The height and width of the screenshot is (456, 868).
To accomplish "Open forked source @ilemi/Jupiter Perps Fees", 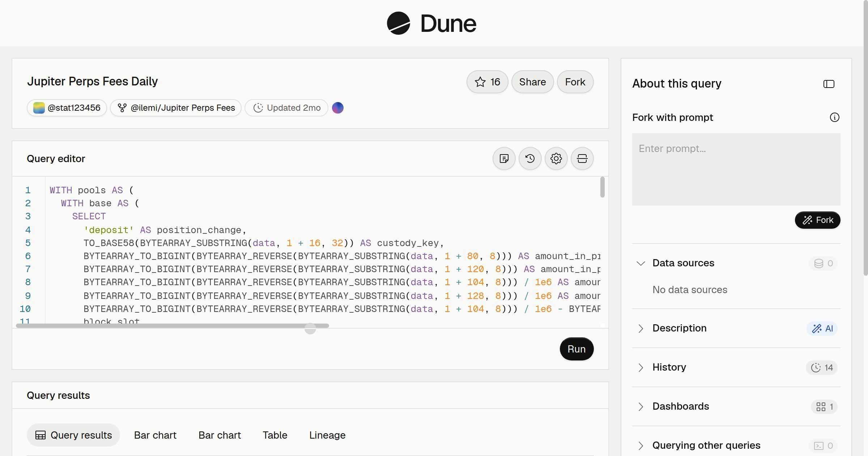I will 176,108.
